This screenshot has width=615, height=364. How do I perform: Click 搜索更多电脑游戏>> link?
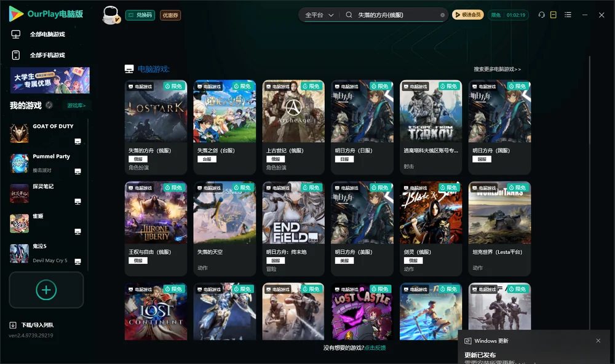497,69
